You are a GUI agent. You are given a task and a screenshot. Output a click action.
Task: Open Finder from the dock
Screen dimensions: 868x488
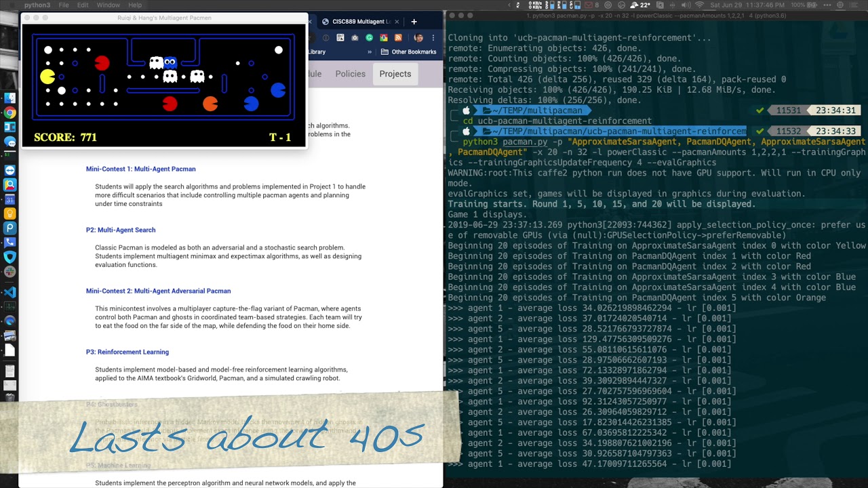9,98
